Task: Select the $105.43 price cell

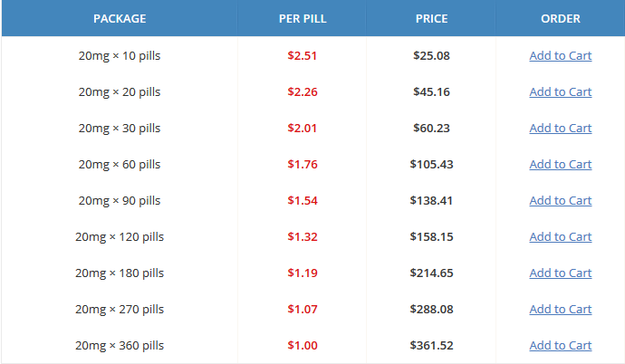Action: point(432,165)
